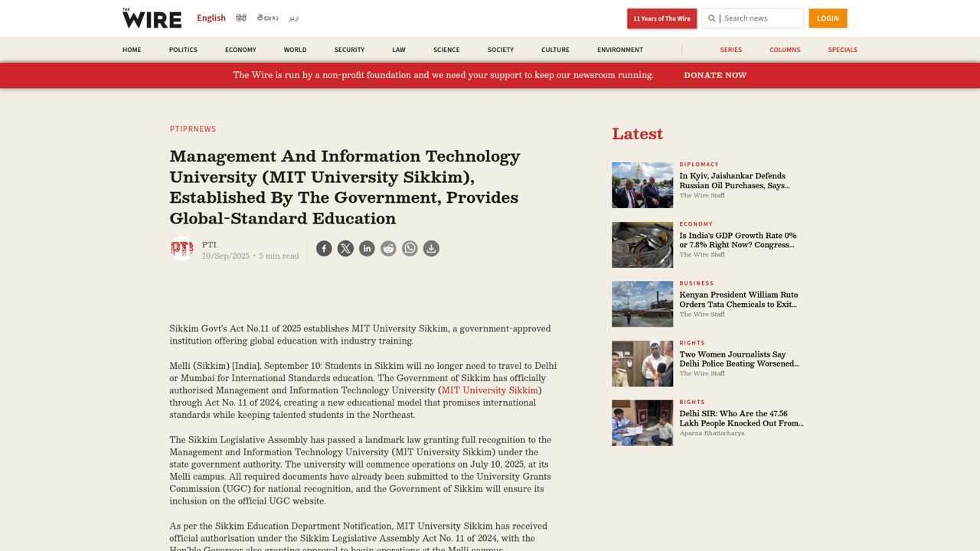Open the Diplomacy category label
This screenshot has width=980, height=551.
[x=699, y=165]
